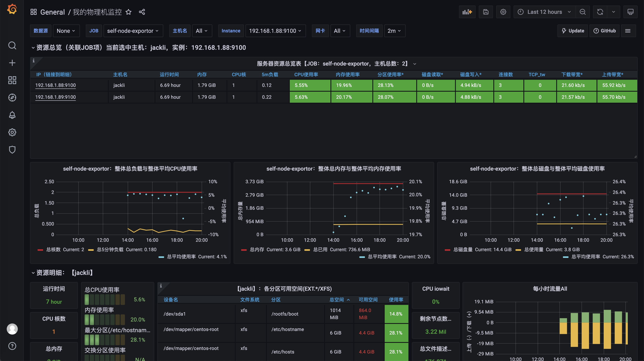Sort table by 内存使用率 column header

coord(348,74)
